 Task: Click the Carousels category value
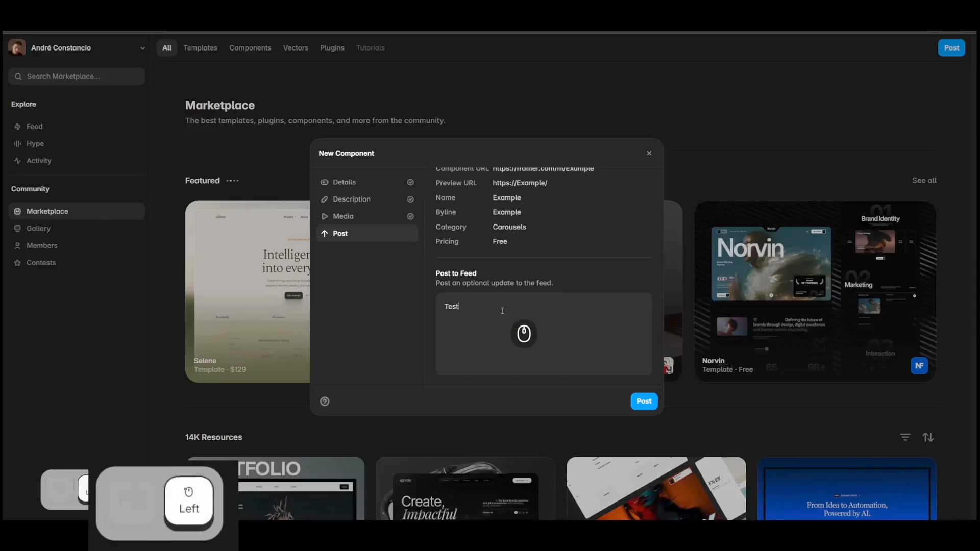click(x=509, y=227)
